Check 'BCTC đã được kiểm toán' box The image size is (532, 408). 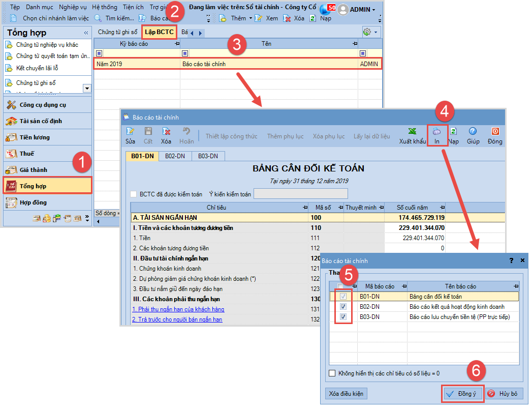(134, 194)
